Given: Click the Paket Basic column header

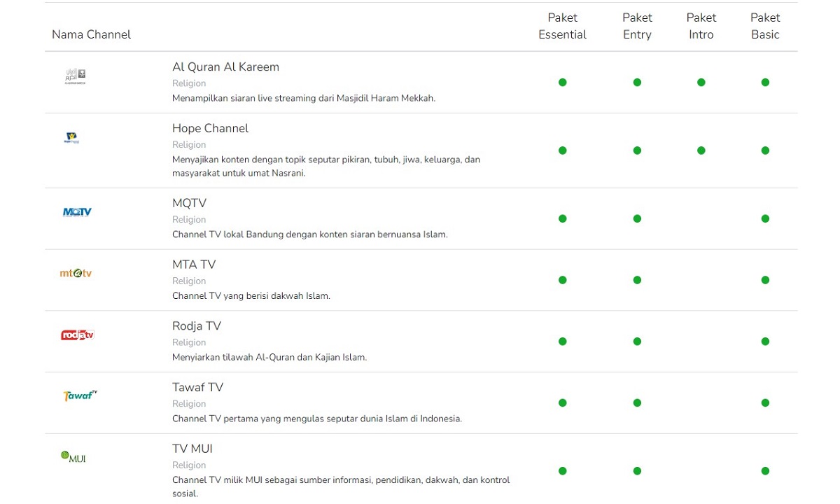Looking at the screenshot, I should pos(765,26).
